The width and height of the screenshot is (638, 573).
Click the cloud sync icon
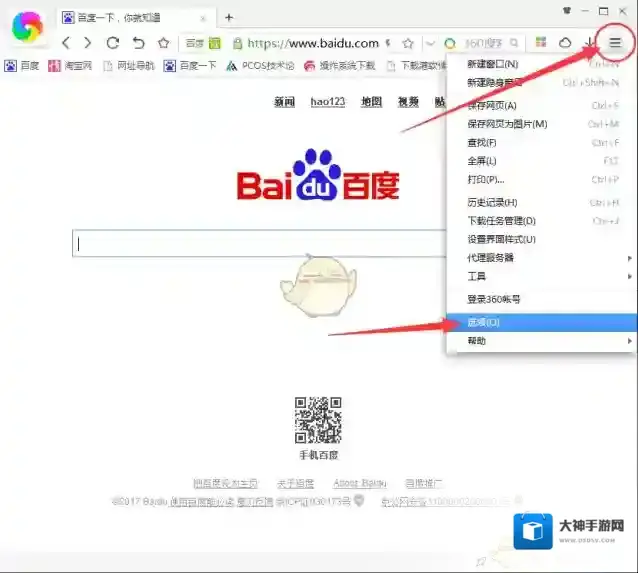[565, 43]
